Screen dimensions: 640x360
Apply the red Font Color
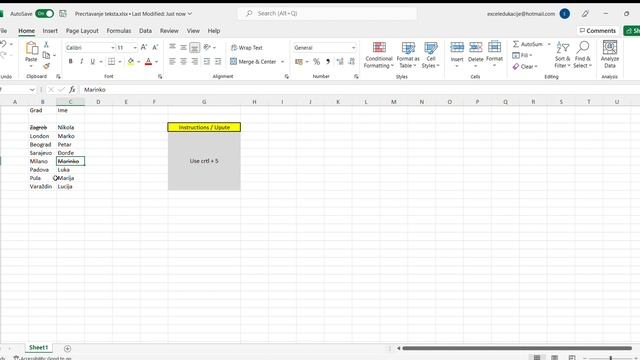click(x=149, y=62)
